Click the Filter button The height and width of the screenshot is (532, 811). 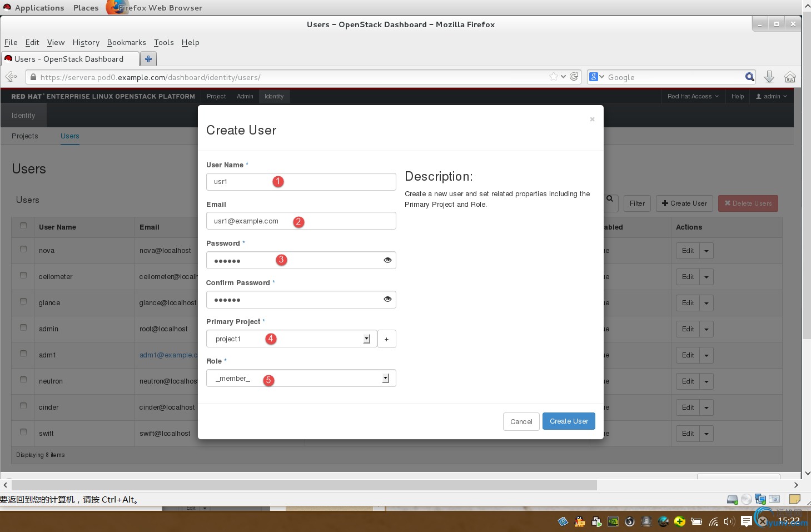[x=638, y=203]
